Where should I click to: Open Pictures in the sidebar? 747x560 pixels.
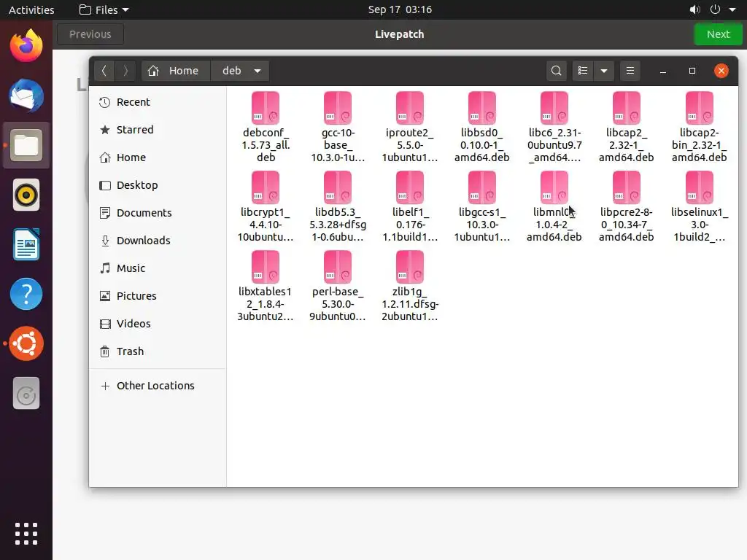[158, 295]
